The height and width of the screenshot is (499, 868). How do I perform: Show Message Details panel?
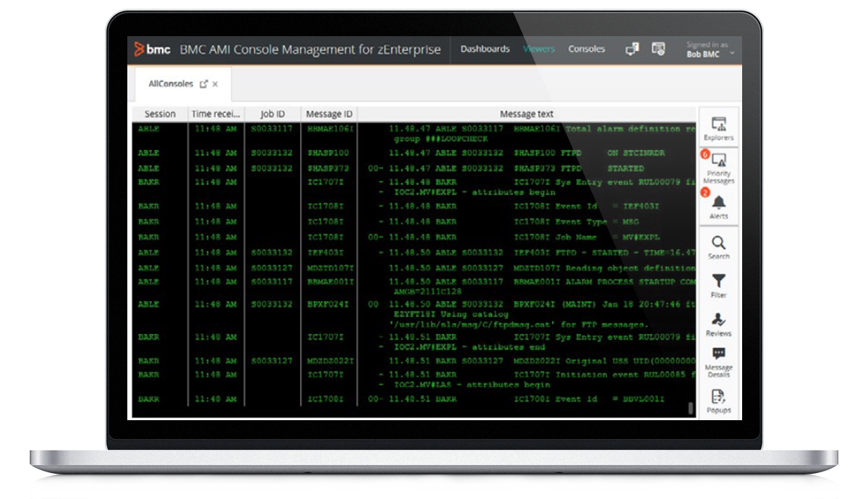(718, 361)
